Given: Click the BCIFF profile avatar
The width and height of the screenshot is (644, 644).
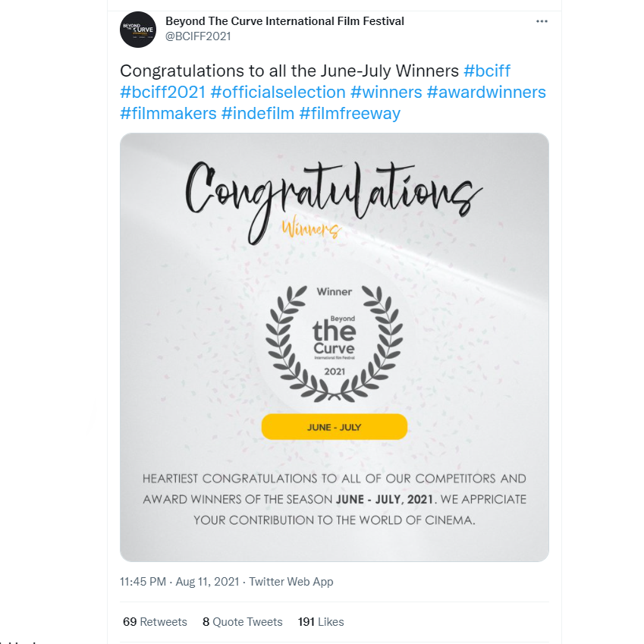Looking at the screenshot, I should (138, 30).
